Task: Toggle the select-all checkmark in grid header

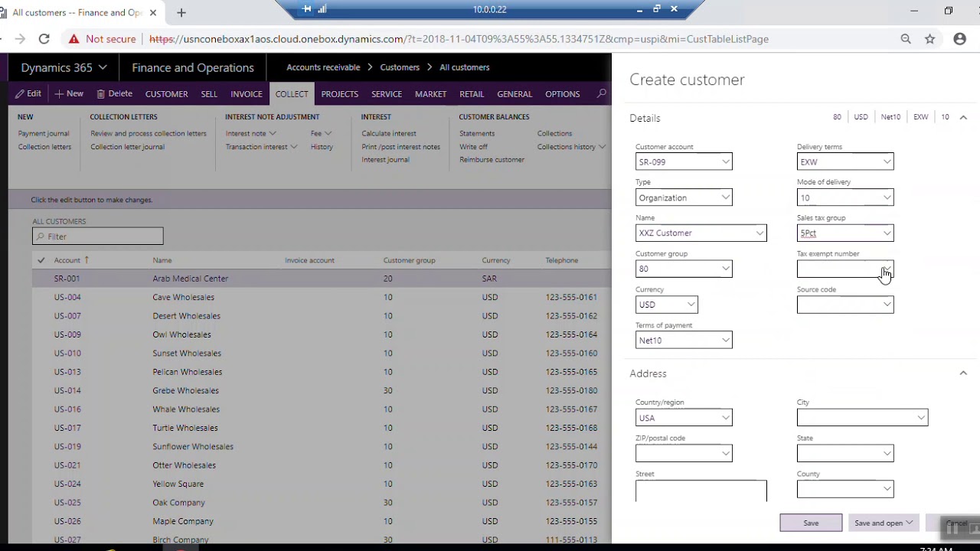Action: click(x=41, y=260)
